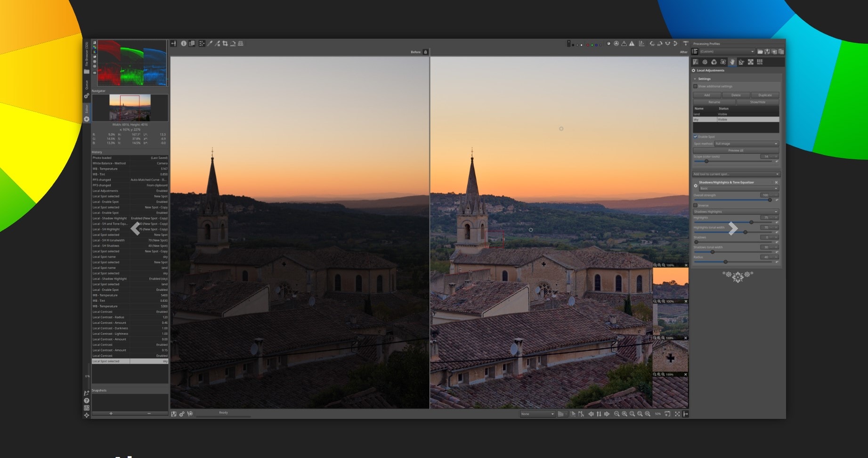Select the Crop tool in the editor toolbar

226,43
